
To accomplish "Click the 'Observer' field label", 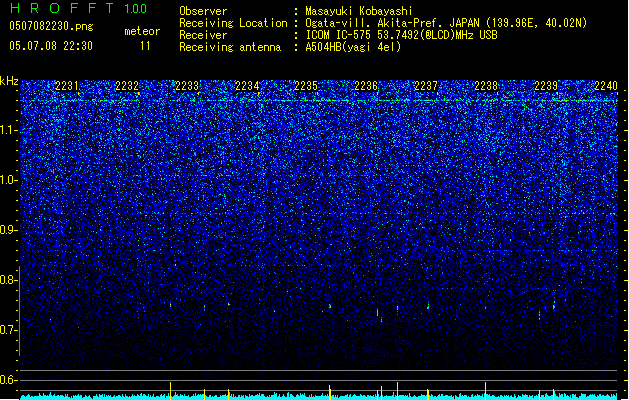I will (x=203, y=11).
